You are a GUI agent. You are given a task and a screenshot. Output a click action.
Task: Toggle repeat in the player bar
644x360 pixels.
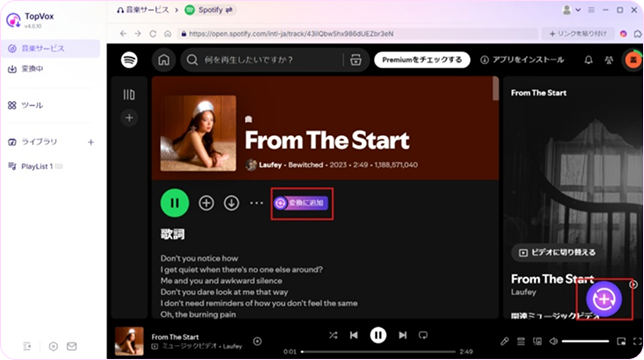pos(423,335)
